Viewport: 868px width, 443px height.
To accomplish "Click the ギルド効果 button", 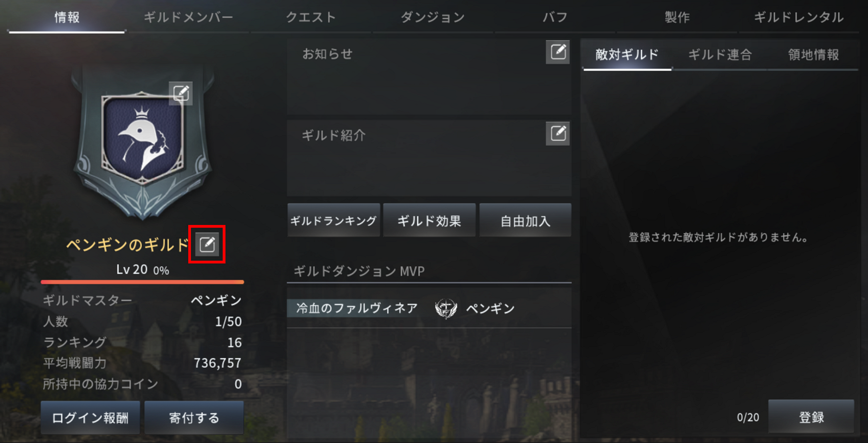I will pyautogui.click(x=429, y=221).
